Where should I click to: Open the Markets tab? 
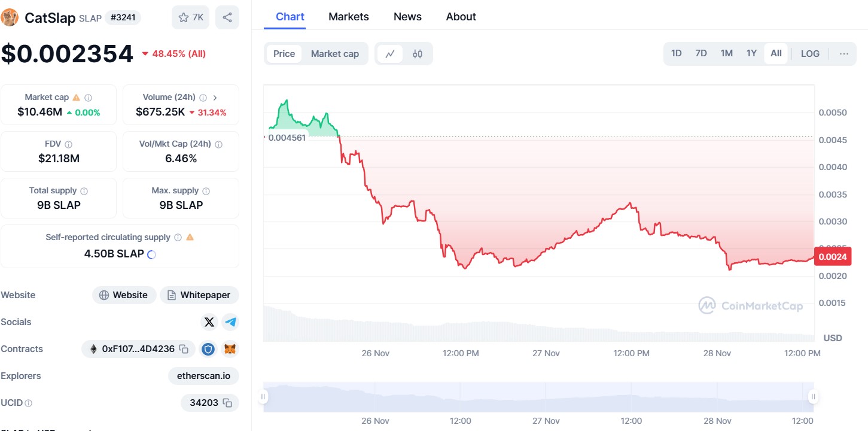(x=349, y=17)
